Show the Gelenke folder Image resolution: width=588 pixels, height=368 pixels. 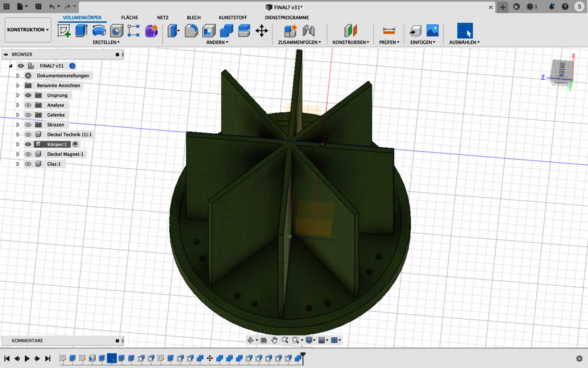pyautogui.click(x=28, y=115)
